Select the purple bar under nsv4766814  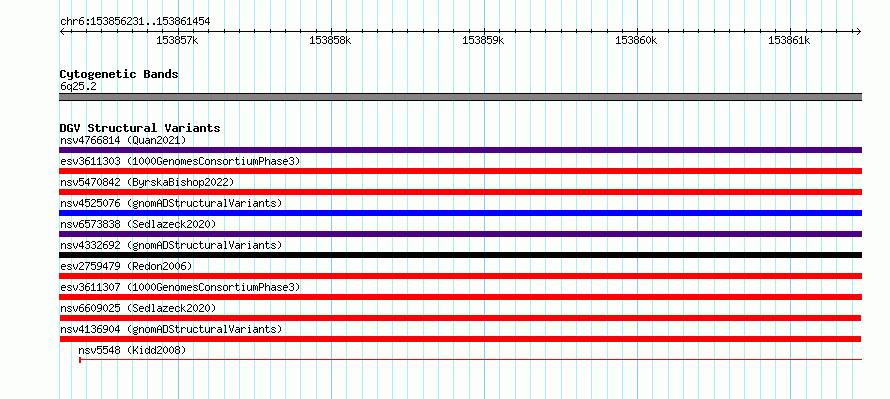click(460, 150)
